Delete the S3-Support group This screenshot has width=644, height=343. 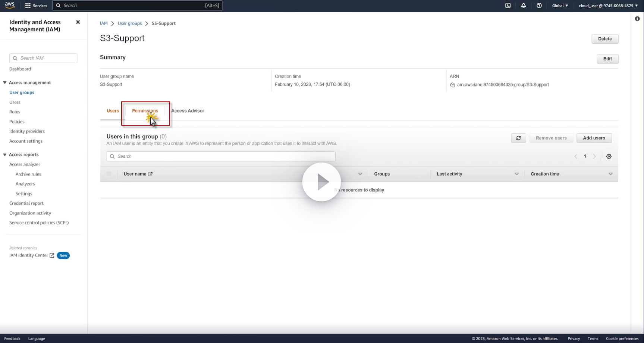605,39
